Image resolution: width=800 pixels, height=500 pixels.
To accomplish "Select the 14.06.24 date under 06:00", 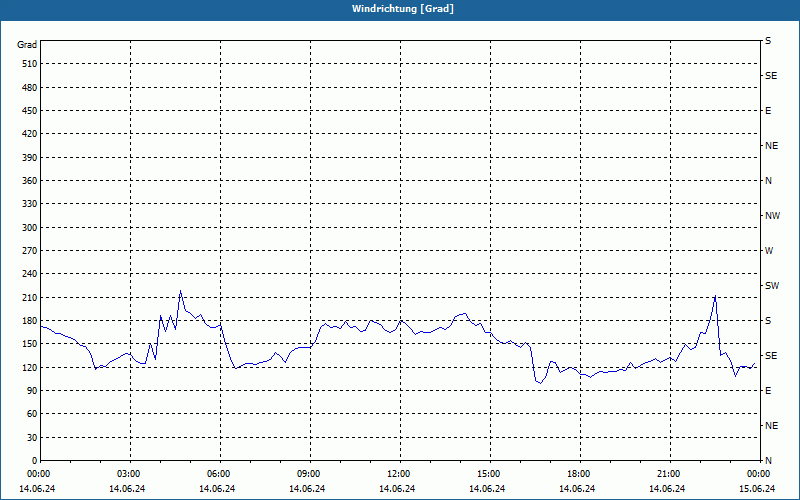I will (217, 489).
